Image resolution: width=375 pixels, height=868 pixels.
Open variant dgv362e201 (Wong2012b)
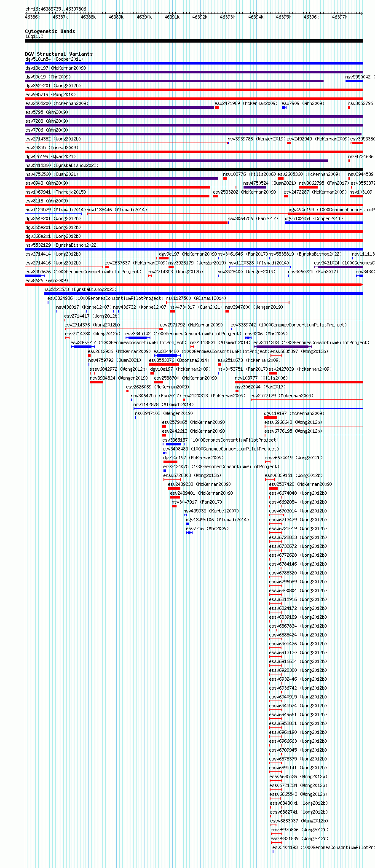coord(53,86)
